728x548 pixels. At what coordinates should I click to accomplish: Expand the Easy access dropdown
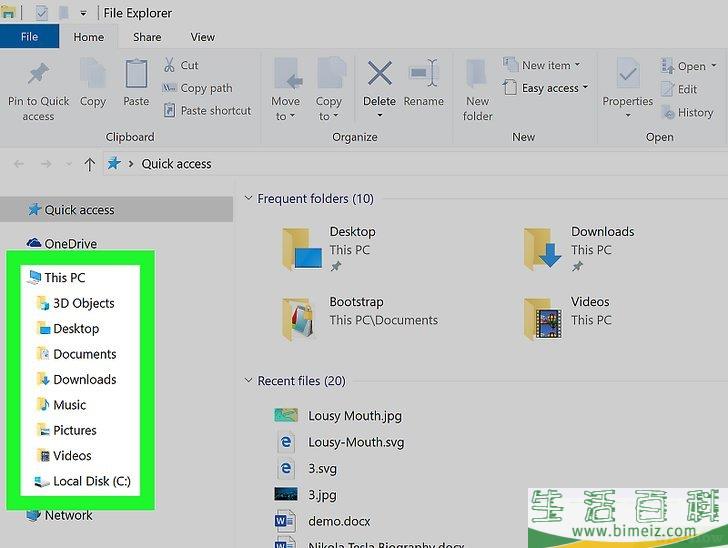point(550,88)
